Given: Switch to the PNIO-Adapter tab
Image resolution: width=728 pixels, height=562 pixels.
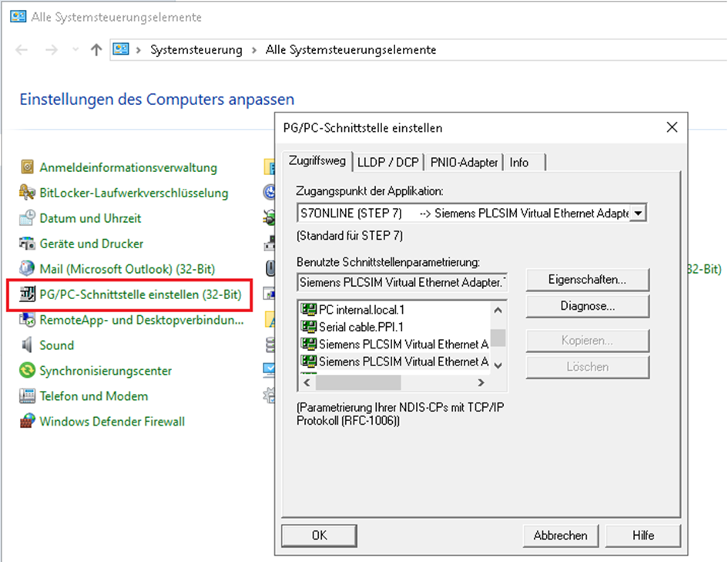Looking at the screenshot, I should point(464,162).
